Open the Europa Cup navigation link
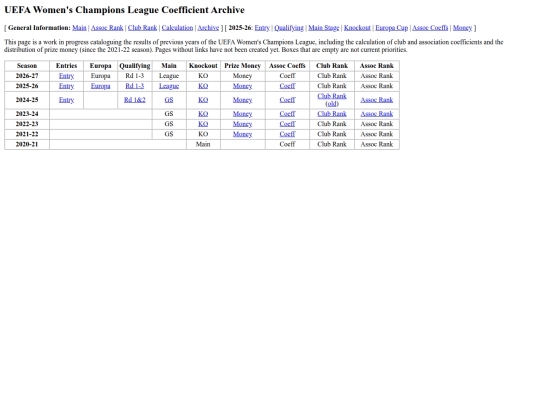Viewport: 540px width, 405px height. 392,28
